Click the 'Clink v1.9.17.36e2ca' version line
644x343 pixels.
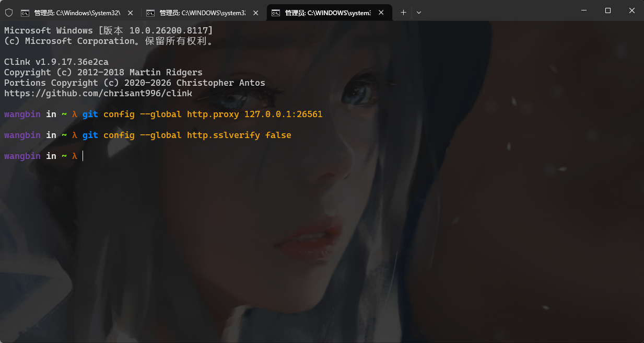click(56, 62)
